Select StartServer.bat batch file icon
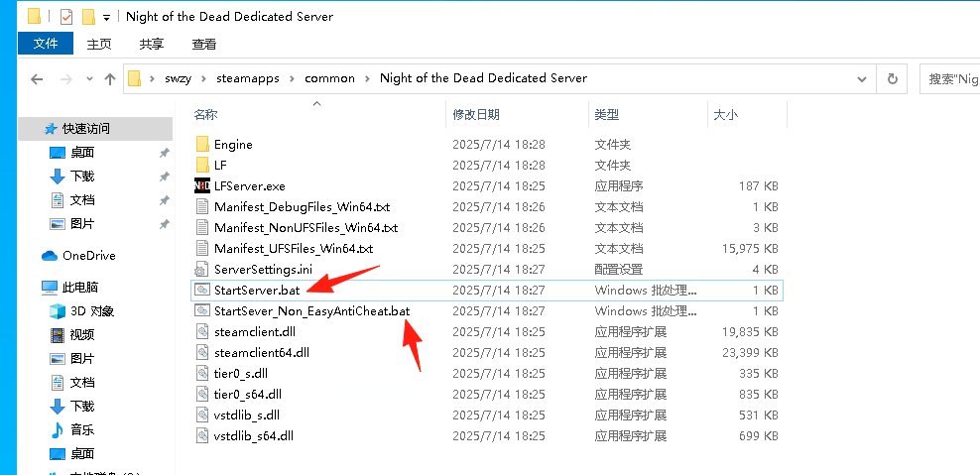The height and width of the screenshot is (475, 980). pos(202,290)
